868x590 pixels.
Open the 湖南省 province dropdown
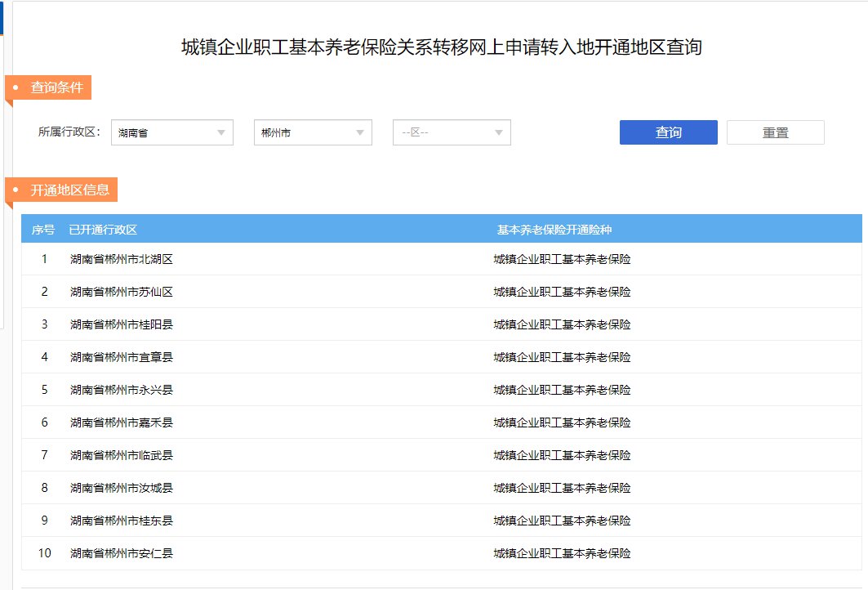171,132
